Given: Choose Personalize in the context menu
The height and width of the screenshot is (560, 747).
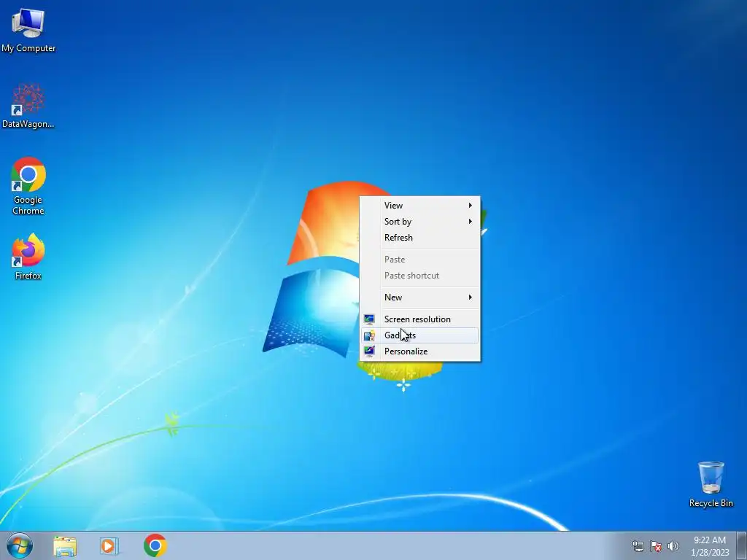Looking at the screenshot, I should pos(419,351).
